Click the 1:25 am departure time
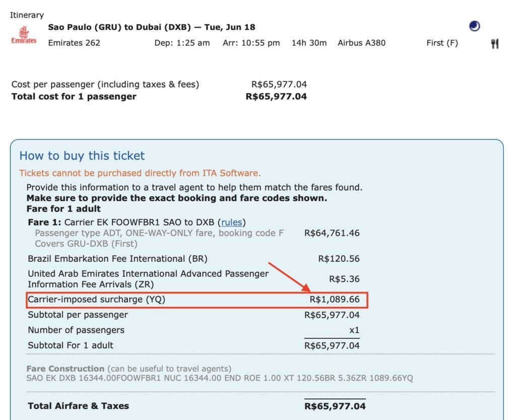The height and width of the screenshot is (420, 516). (x=182, y=43)
